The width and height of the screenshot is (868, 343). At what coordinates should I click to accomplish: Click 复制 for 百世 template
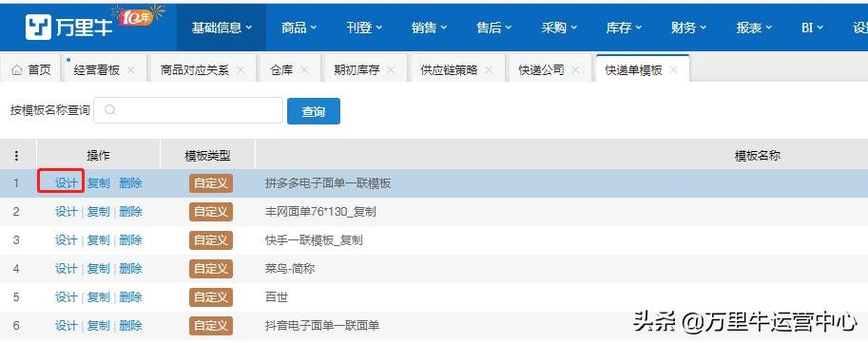pyautogui.click(x=99, y=297)
